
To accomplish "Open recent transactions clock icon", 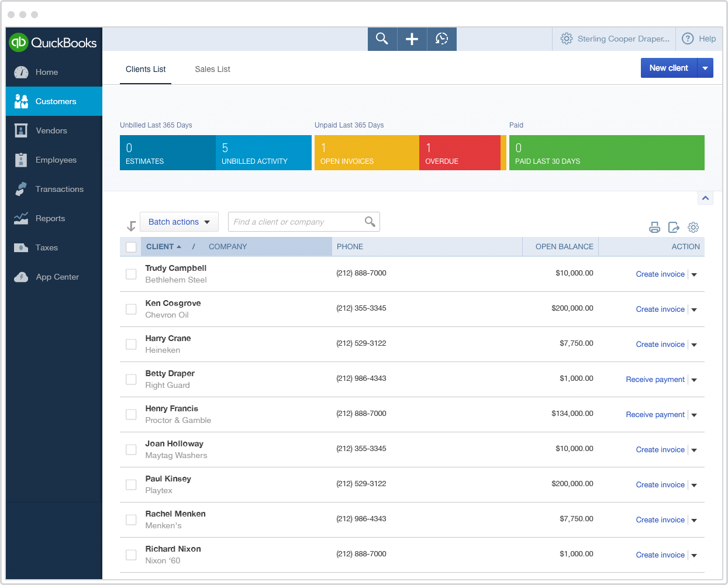I will [x=442, y=39].
